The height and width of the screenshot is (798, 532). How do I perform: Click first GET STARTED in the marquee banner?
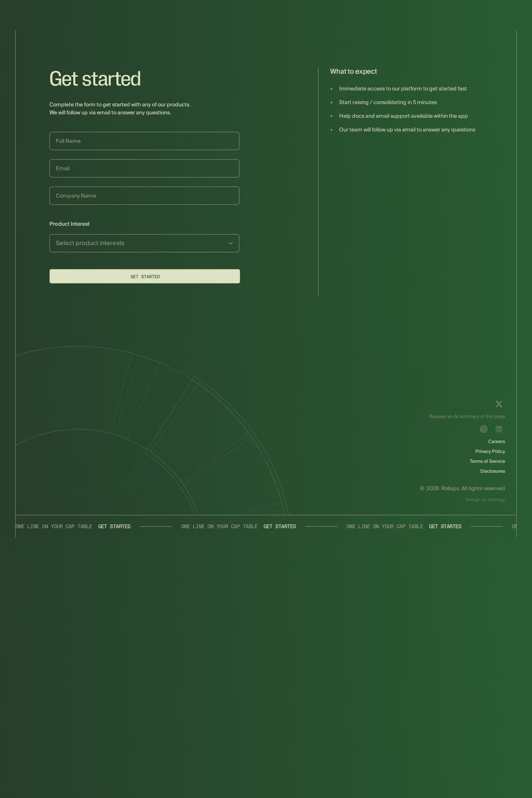[114, 526]
